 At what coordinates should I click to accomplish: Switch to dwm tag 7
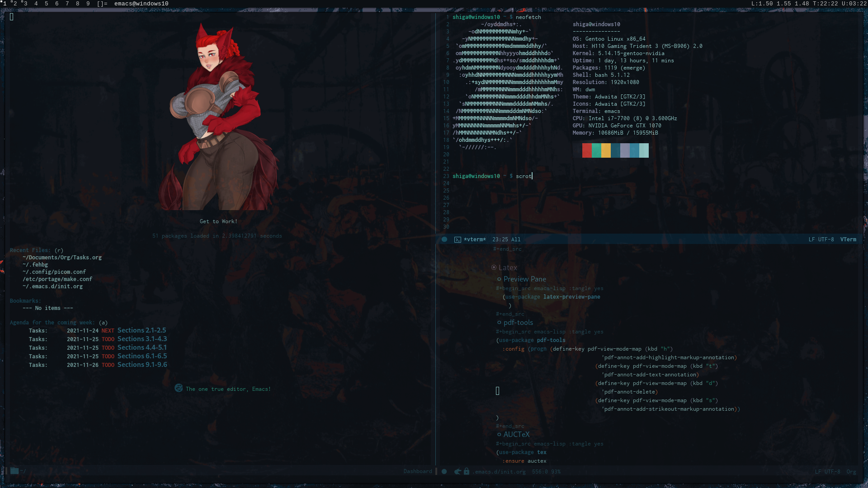click(67, 4)
